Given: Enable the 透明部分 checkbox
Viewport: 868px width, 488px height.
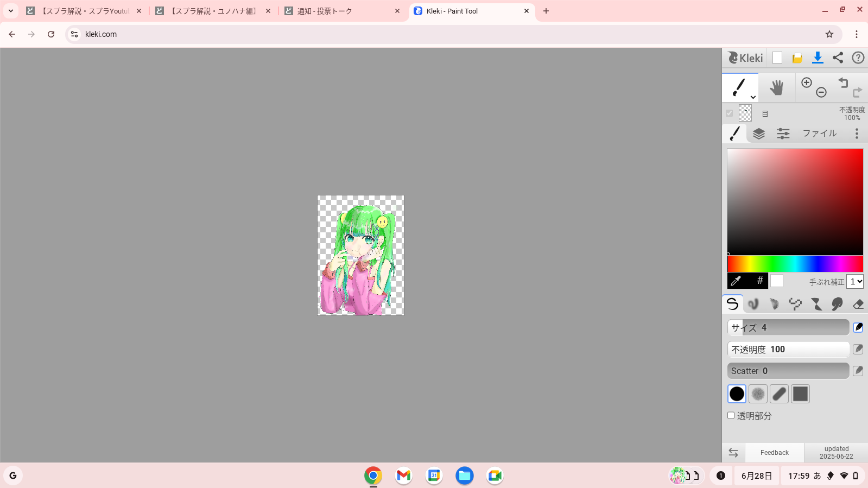Looking at the screenshot, I should (x=731, y=415).
